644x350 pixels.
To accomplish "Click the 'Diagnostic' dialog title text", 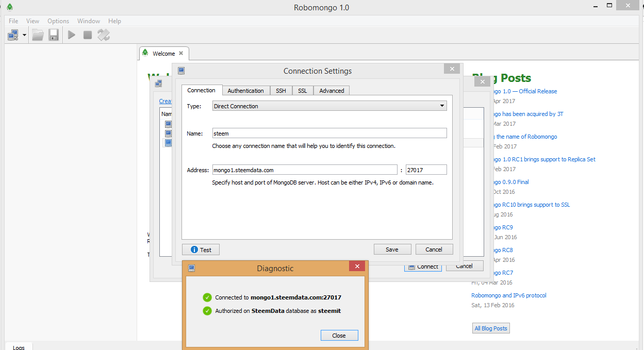I will [x=275, y=268].
